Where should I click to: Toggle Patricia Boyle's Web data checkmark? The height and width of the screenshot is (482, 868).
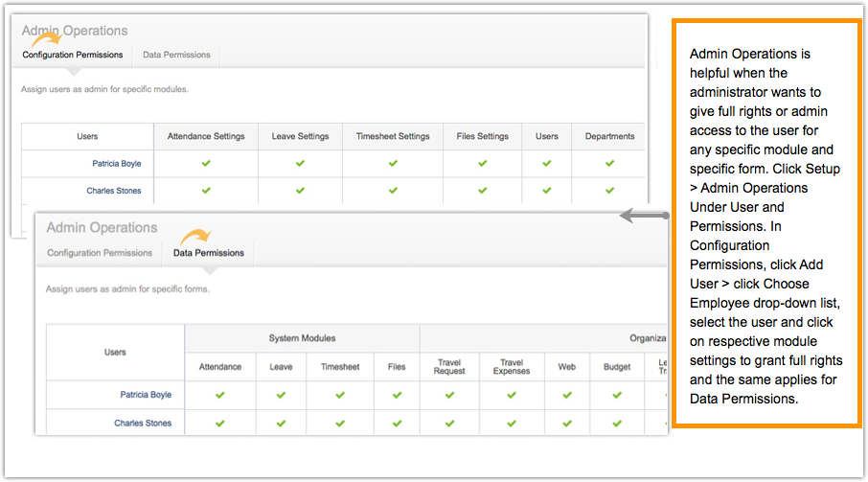[x=567, y=395]
